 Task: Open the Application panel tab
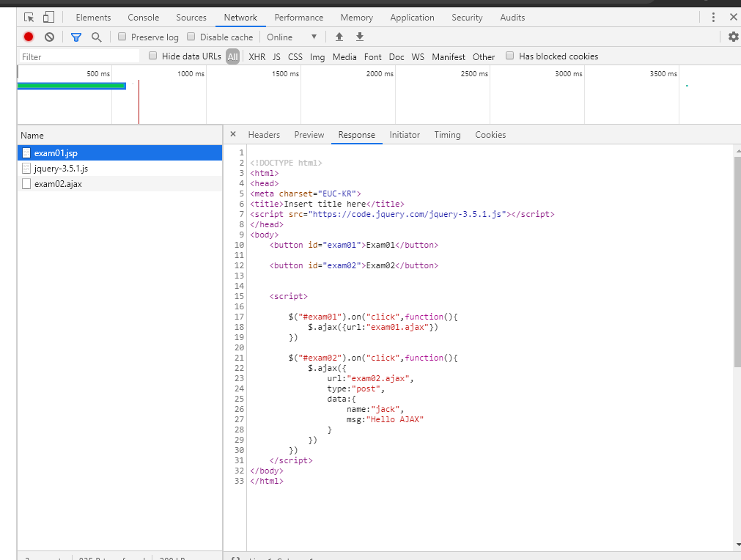click(412, 18)
